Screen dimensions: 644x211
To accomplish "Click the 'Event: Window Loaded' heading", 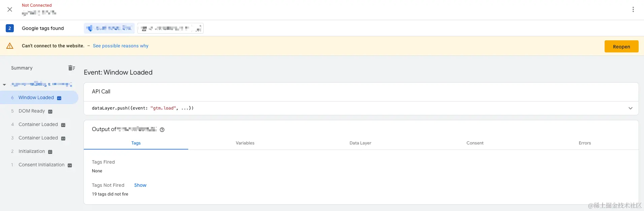I will click(118, 72).
